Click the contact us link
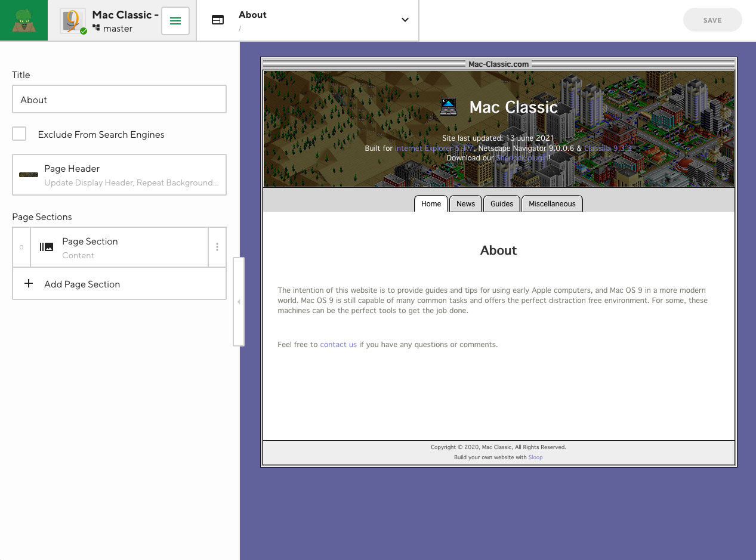The width and height of the screenshot is (756, 560). [x=338, y=345]
